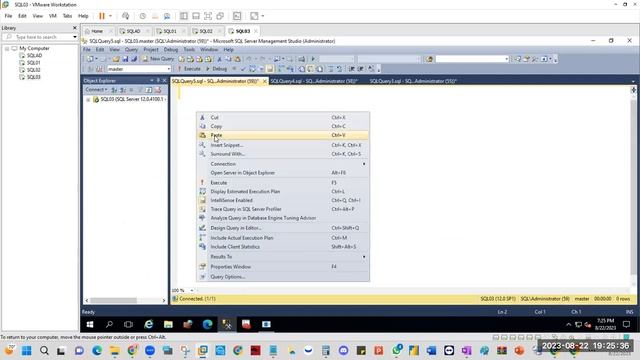Select Properties Window menu entry
This screenshot has width=640, height=360.
point(283,267)
